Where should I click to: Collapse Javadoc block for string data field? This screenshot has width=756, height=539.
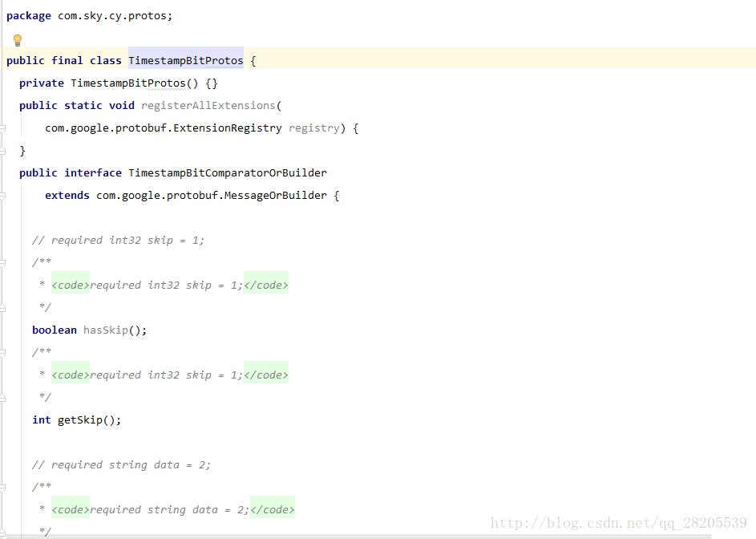click(x=2, y=488)
